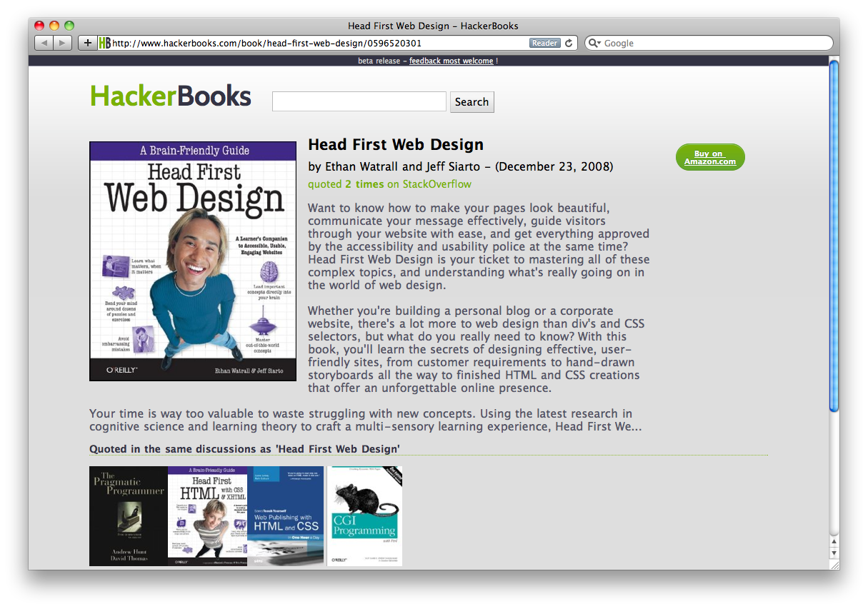This screenshot has width=868, height=609.
Task: Click the paragraph starting 'Whether you're building'
Action: 476,349
